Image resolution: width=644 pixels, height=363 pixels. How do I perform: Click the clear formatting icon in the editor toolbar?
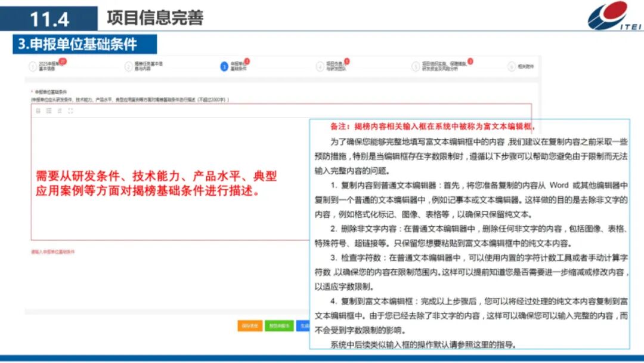(60, 111)
